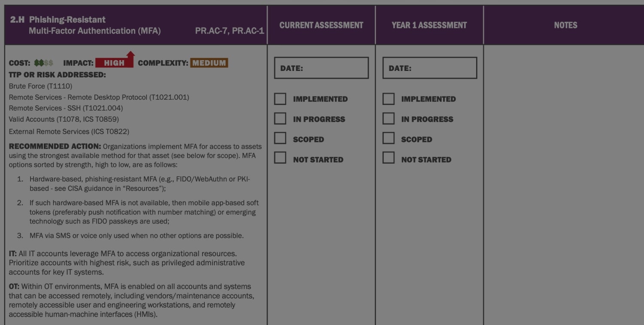Image resolution: width=644 pixels, height=325 pixels.
Task: Click the orange MEDIUM complexity badge
Action: [209, 63]
